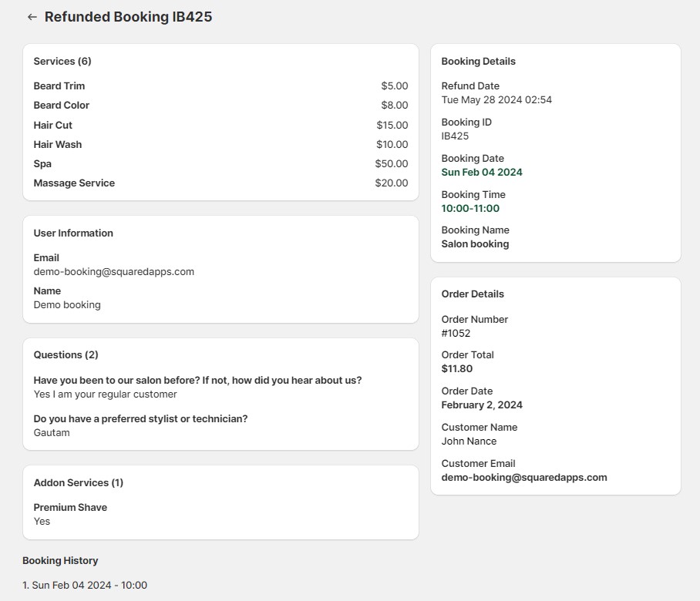Click the Spa service price $50.00
Screen dimensions: 700x601
(392, 164)
